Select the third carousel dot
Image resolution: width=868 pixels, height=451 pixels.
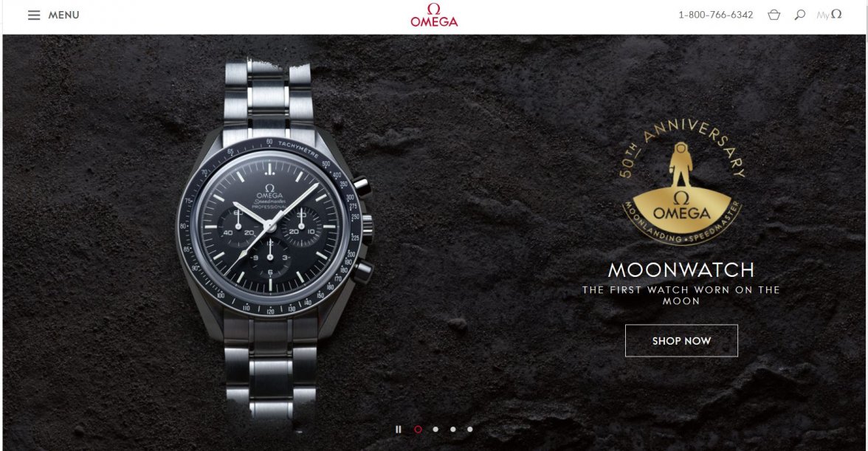(453, 430)
